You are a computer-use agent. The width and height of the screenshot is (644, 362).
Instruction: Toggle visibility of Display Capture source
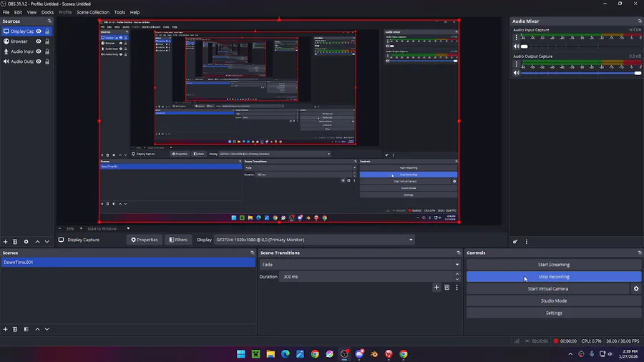pyautogui.click(x=39, y=31)
